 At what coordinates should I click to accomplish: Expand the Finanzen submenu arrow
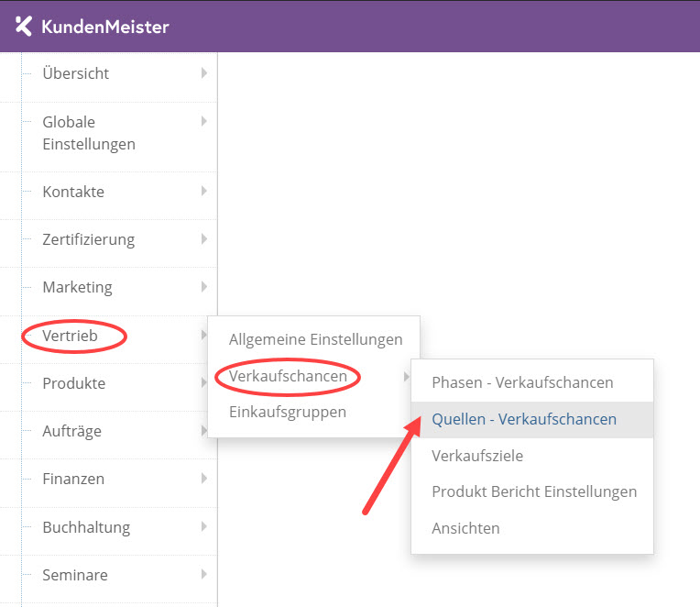[x=204, y=479]
